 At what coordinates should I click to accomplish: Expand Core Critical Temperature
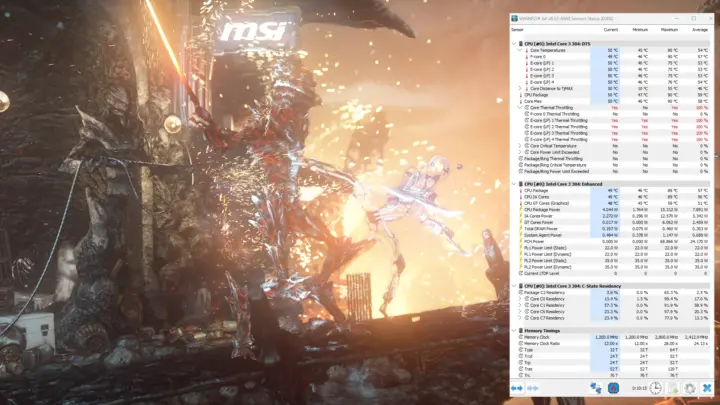(520, 146)
